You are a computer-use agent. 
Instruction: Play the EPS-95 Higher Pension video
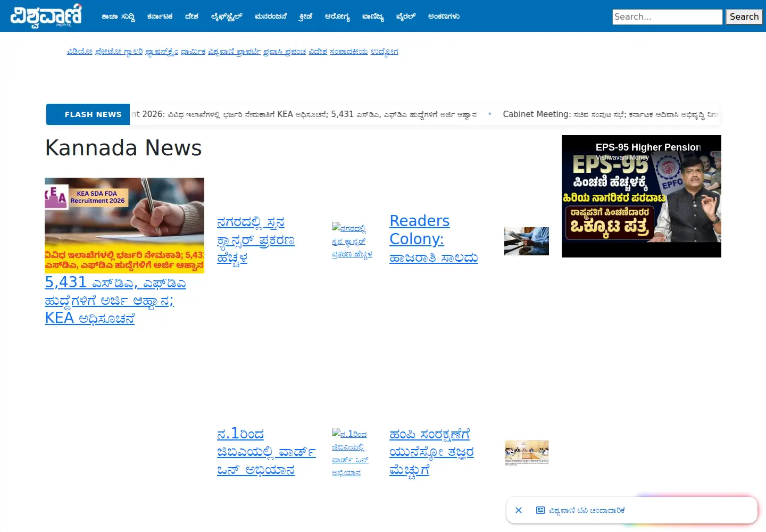pyautogui.click(x=642, y=196)
